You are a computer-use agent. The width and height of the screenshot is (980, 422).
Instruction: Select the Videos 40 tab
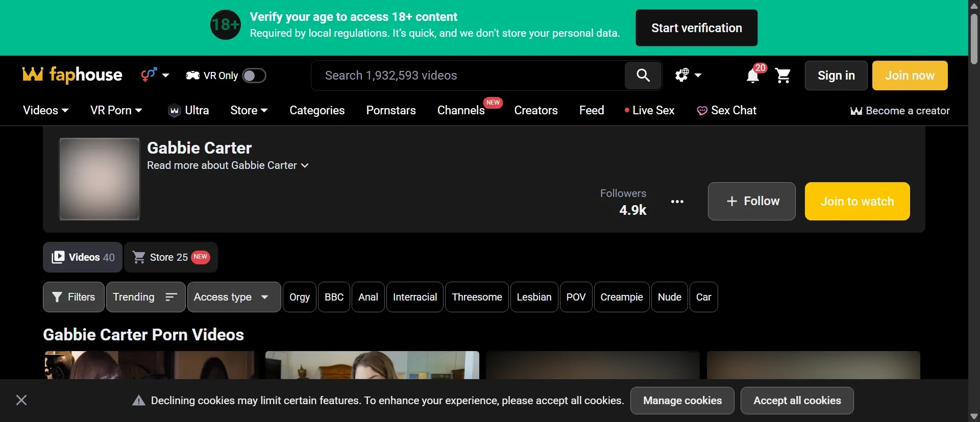point(83,257)
